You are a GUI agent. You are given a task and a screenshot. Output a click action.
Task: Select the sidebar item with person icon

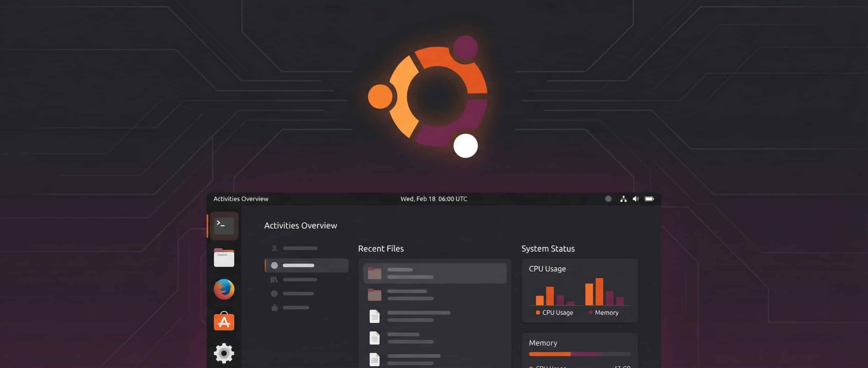click(294, 248)
